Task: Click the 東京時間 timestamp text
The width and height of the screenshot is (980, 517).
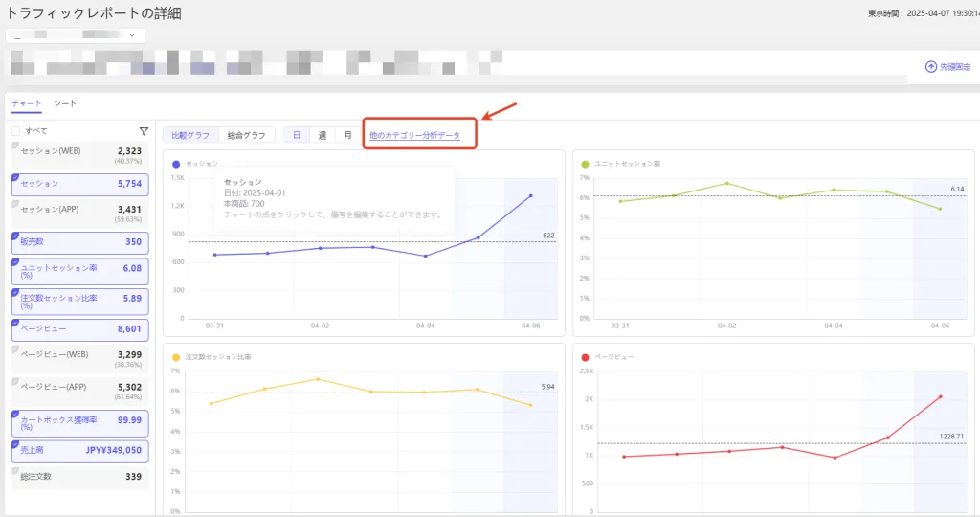Action: point(924,13)
